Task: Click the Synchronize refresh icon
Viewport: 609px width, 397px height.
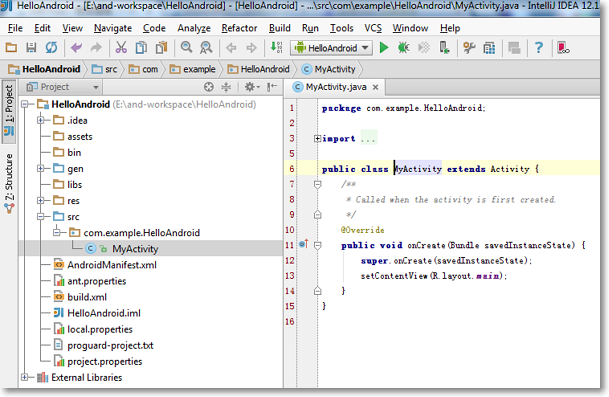Action: (x=51, y=48)
